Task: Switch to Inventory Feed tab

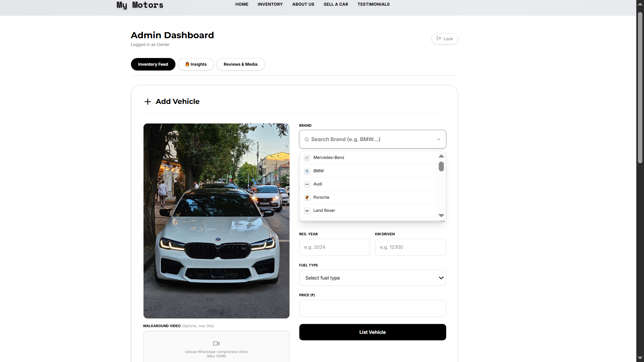Action: point(153,64)
